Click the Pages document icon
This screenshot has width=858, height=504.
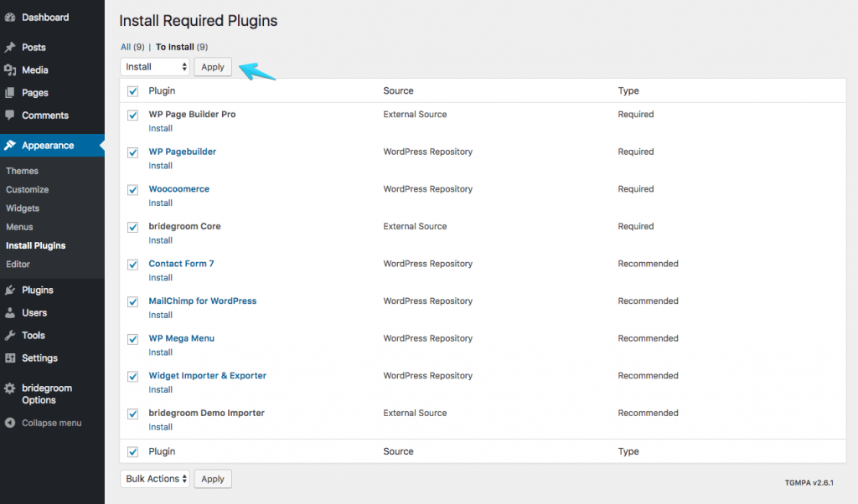[10, 93]
